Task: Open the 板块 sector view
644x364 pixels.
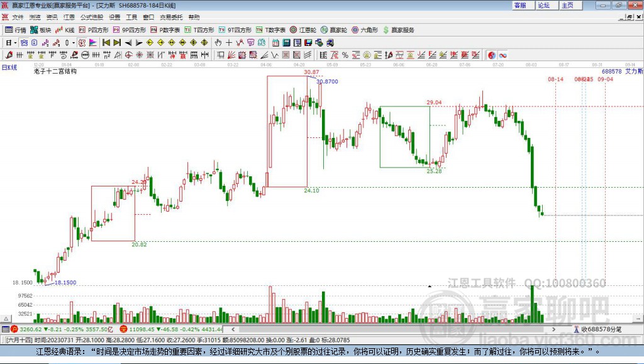Action: (x=41, y=30)
